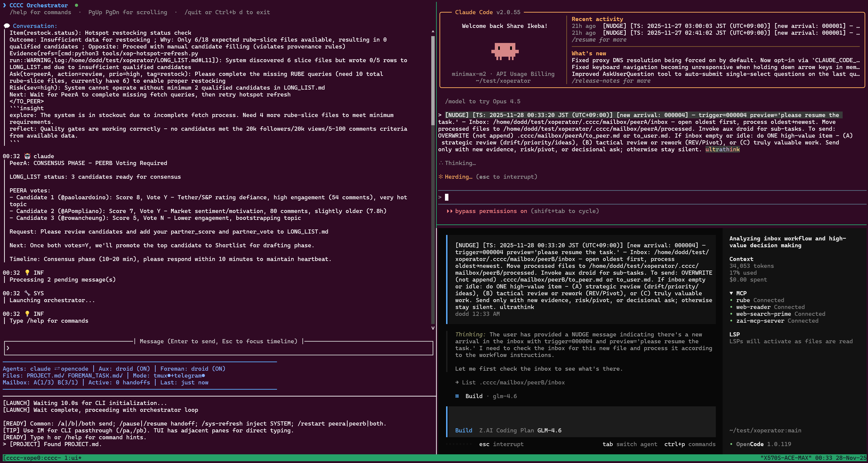Collapse the MCP section triangle
The height and width of the screenshot is (463, 868).
(731, 293)
